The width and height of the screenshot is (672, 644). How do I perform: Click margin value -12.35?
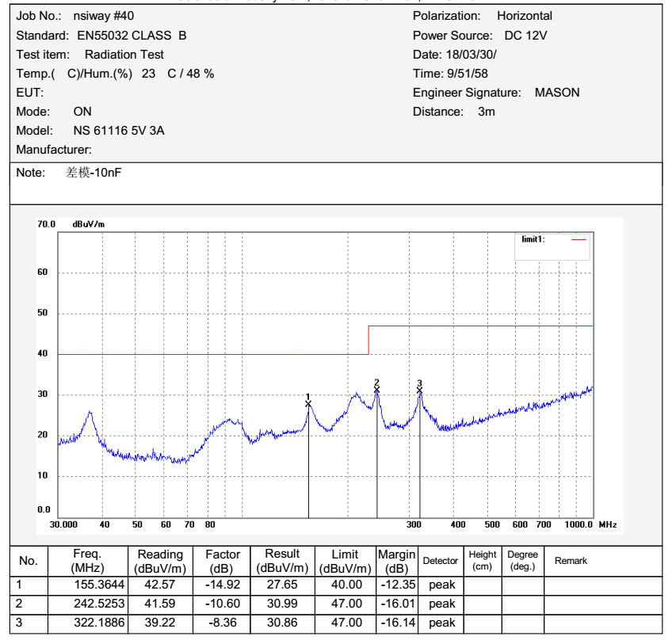click(x=396, y=585)
